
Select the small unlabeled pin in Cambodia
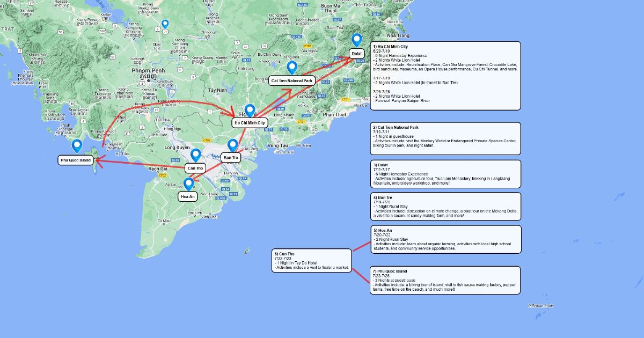pos(165,24)
